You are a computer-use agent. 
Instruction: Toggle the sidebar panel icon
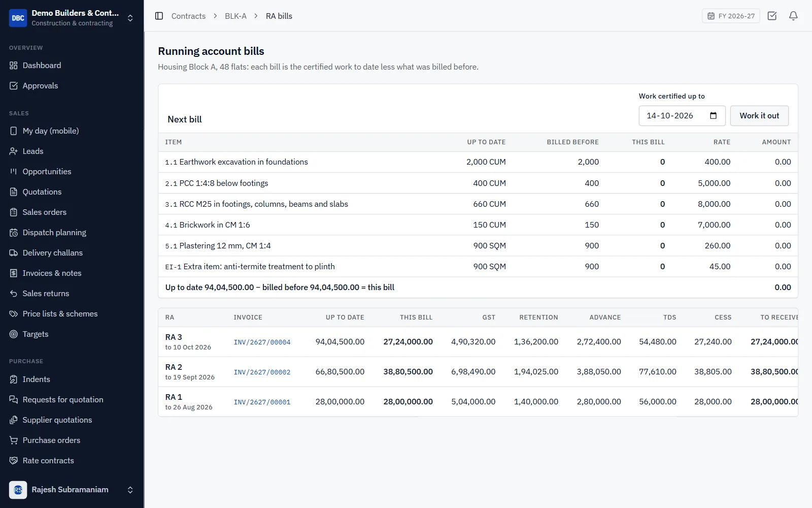(159, 16)
